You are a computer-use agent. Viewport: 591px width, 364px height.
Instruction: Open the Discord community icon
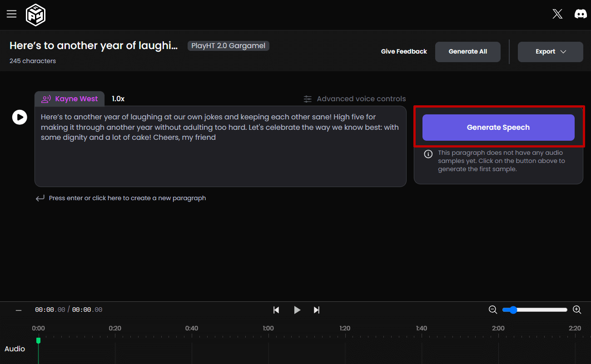[x=581, y=14]
